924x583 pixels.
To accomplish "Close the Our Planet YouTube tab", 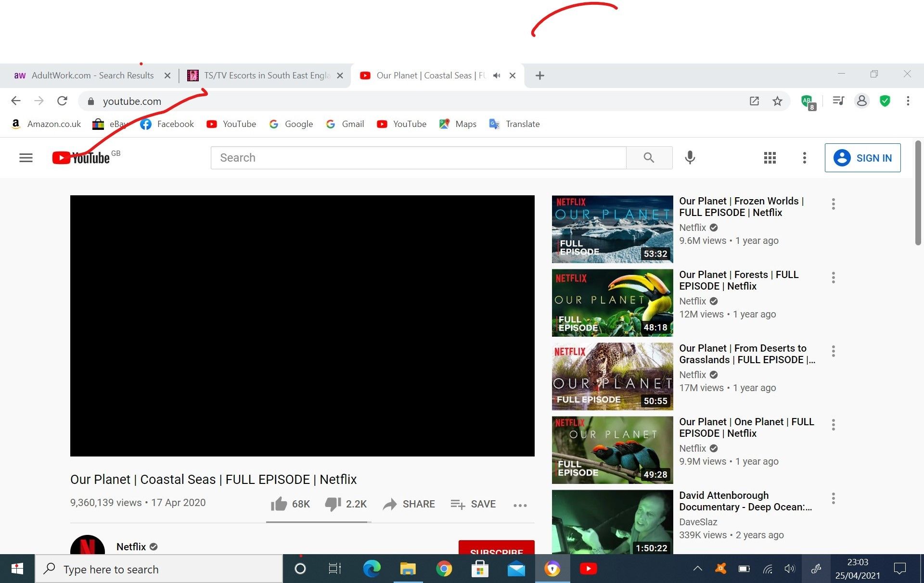I will [x=513, y=76].
